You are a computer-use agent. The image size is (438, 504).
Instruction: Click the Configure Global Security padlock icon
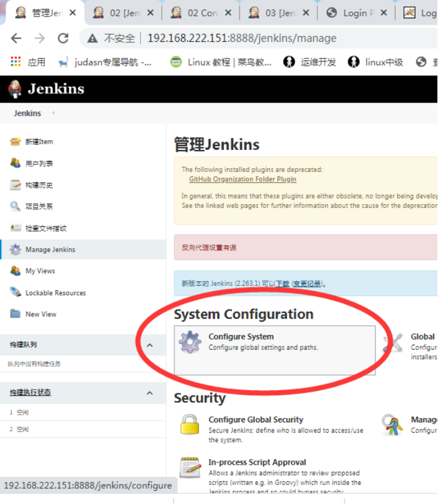(x=190, y=424)
